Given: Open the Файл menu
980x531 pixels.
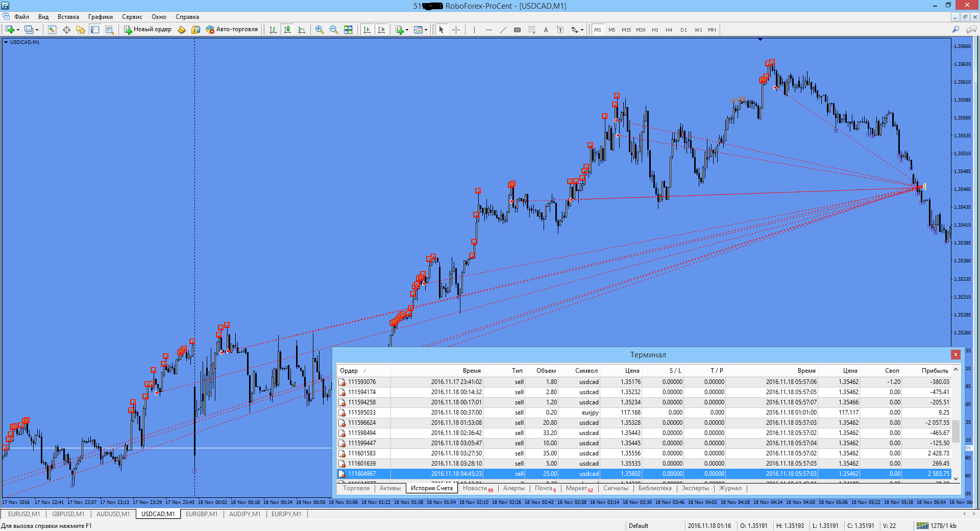Looking at the screenshot, I should coord(21,17).
